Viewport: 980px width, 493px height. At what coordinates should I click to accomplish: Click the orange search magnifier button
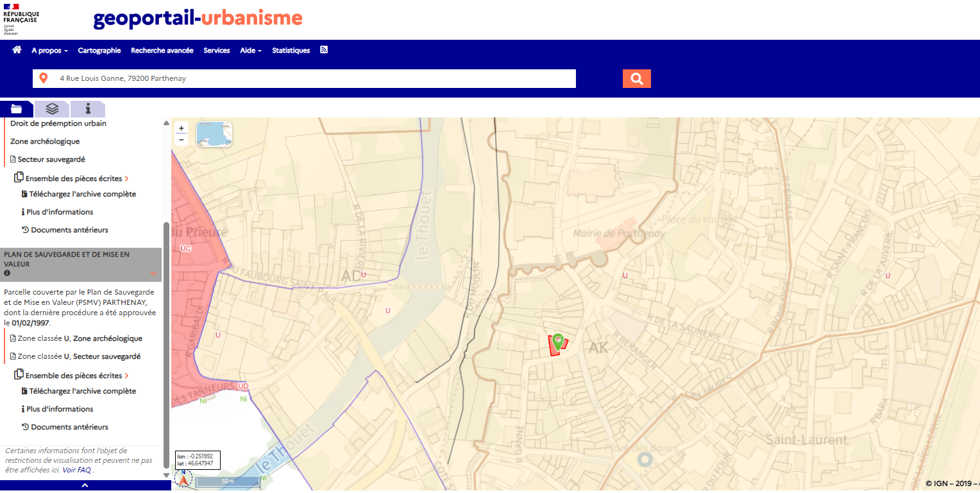tap(636, 78)
